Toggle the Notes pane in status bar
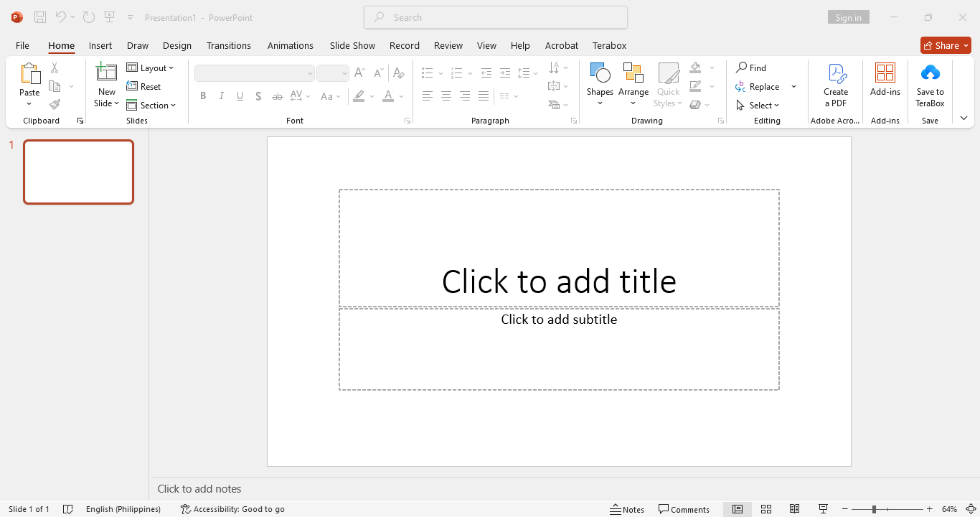The height and width of the screenshot is (517, 980). click(627, 509)
